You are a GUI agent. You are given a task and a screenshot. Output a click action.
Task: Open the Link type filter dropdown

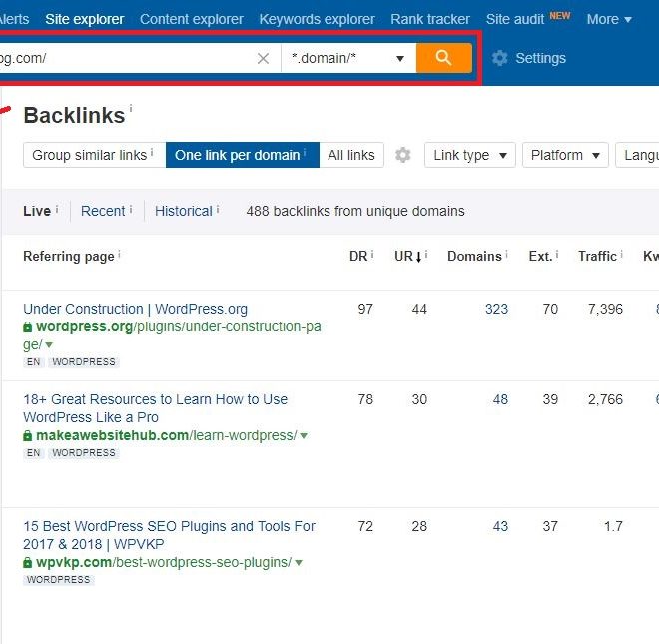pyautogui.click(x=470, y=155)
